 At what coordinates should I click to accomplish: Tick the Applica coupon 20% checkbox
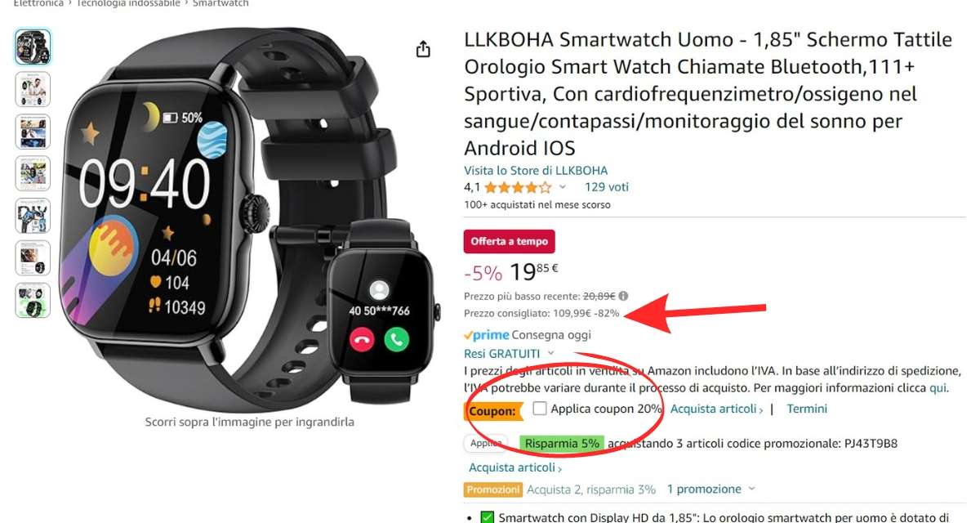pyautogui.click(x=539, y=408)
